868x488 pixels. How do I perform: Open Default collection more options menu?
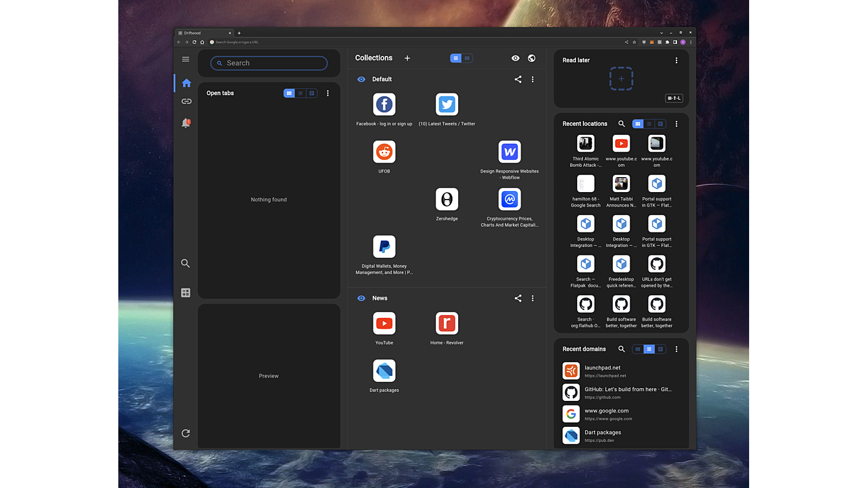pyautogui.click(x=533, y=80)
